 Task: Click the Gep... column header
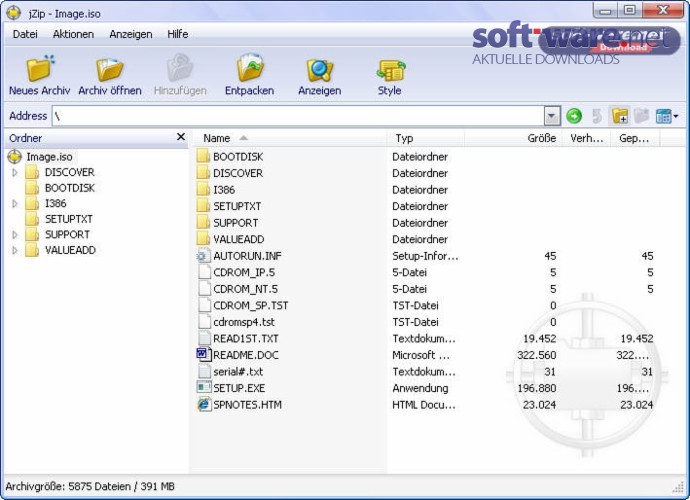[x=635, y=138]
